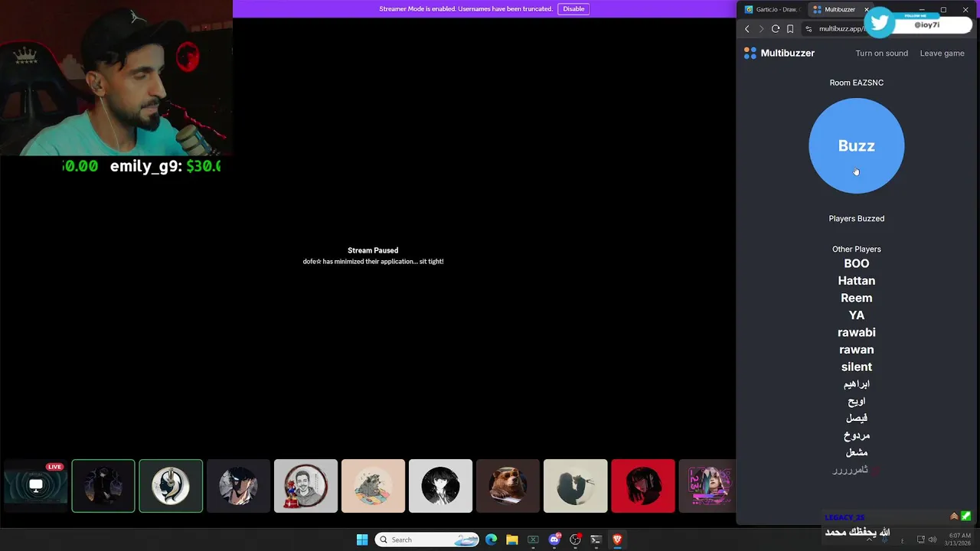Click player name 'YA'
The height and width of the screenshot is (551, 980).
point(856,315)
